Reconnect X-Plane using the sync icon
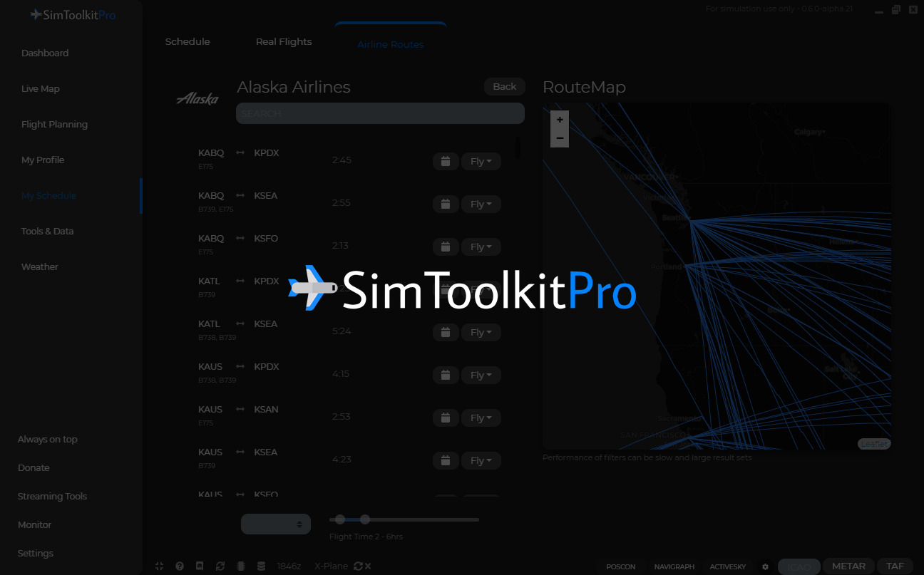Image resolution: width=924 pixels, height=575 pixels. click(x=358, y=566)
